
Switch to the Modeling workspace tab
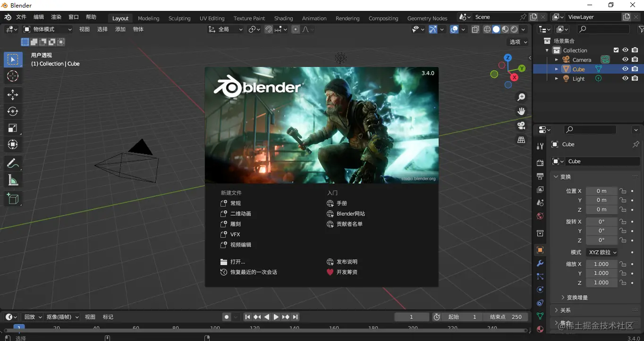tap(149, 18)
